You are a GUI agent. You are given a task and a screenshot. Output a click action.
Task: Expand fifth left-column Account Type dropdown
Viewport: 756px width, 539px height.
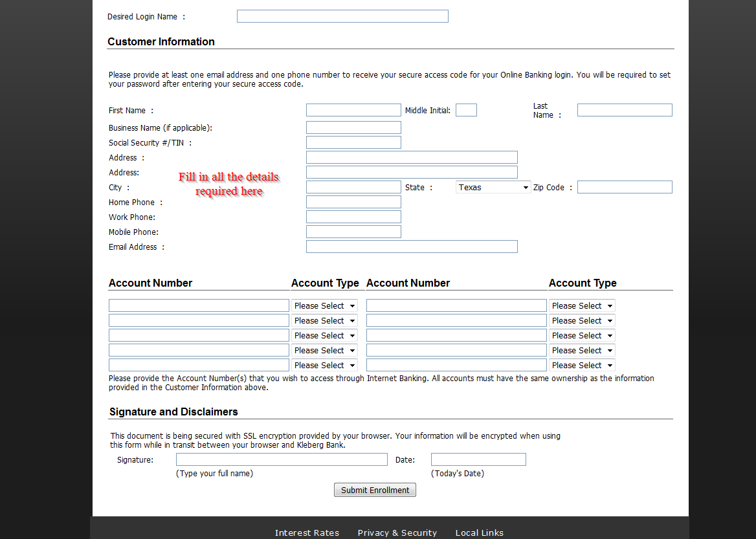point(324,366)
